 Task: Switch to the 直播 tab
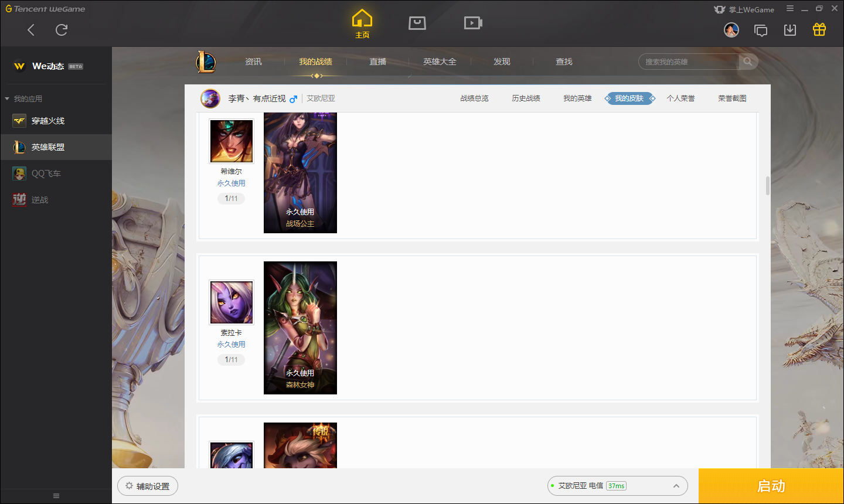377,62
